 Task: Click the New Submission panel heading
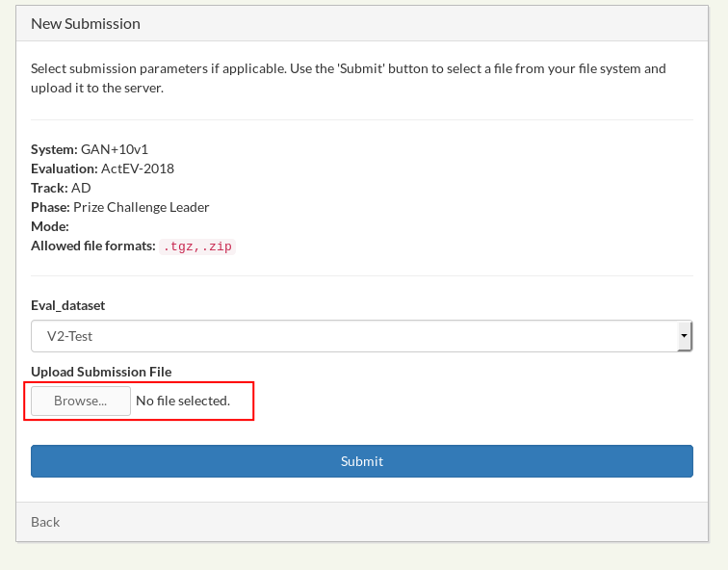tap(86, 23)
